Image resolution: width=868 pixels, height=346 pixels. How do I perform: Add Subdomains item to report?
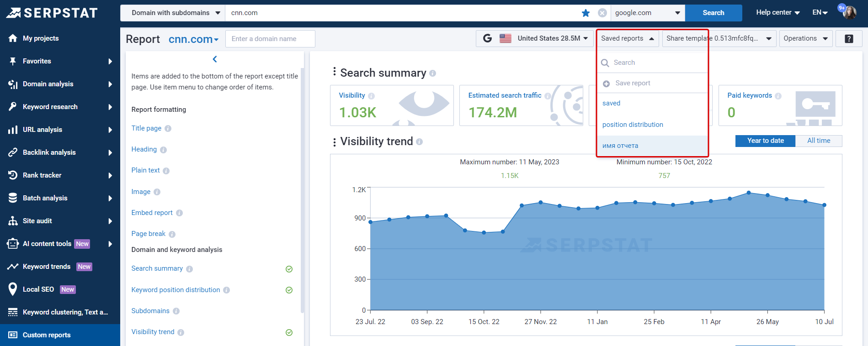tap(150, 311)
